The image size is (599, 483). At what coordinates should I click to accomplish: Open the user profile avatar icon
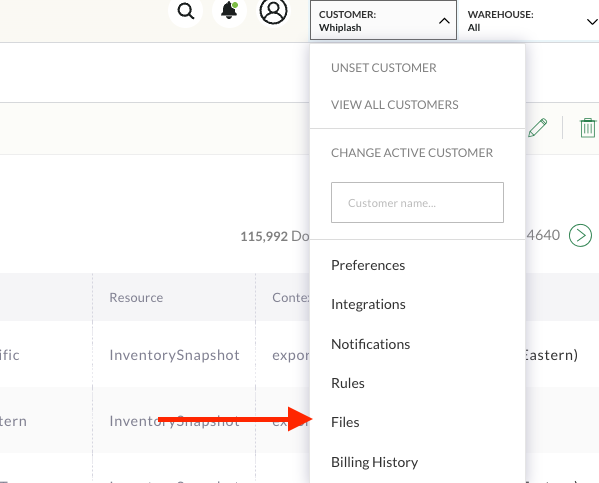[x=273, y=11]
